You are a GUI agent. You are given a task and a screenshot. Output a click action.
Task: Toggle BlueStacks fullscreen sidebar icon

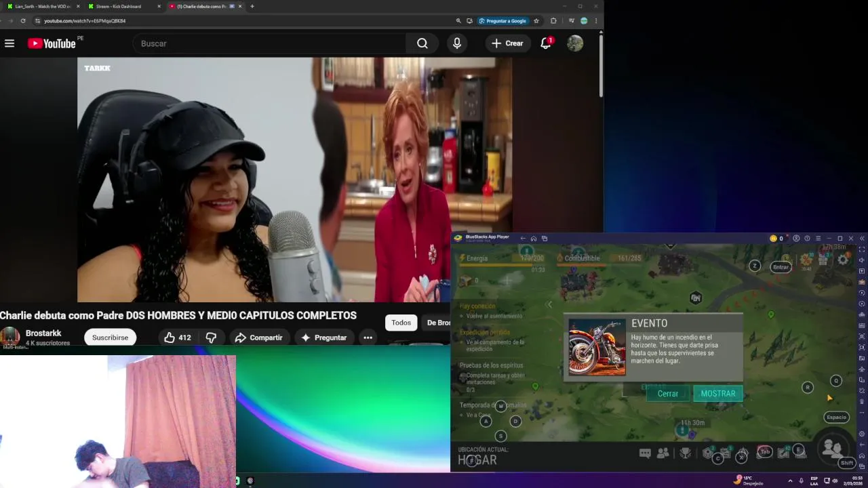click(x=862, y=249)
